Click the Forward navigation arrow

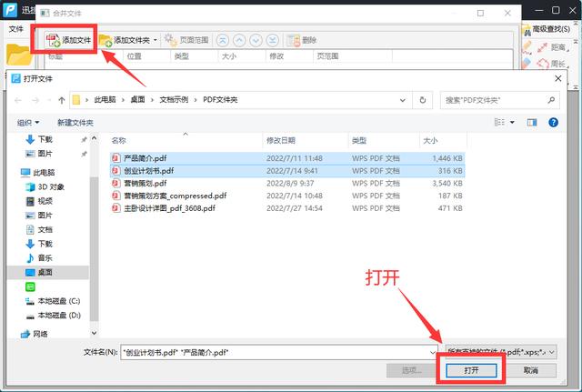click(35, 100)
